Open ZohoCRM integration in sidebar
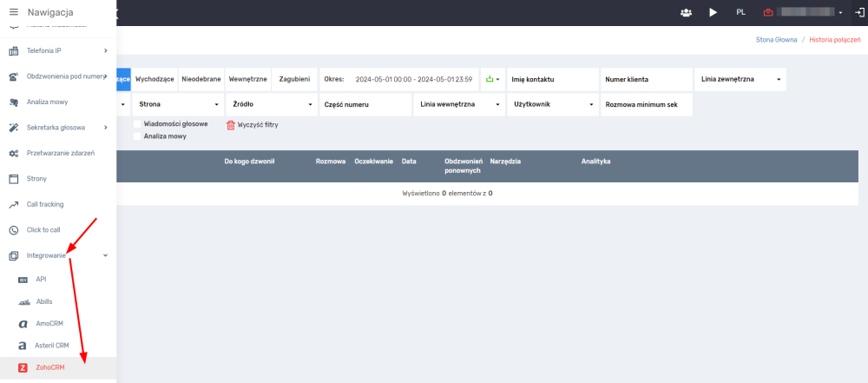Viewport: 868px width, 383px height. coord(49,367)
